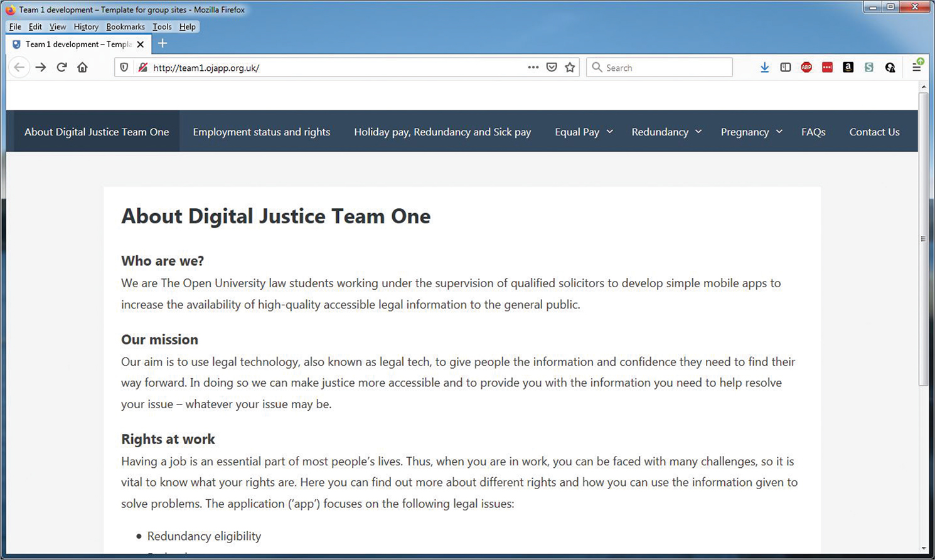The image size is (935, 560).
Task: Click the Adblock Plus extension icon
Action: [x=806, y=67]
